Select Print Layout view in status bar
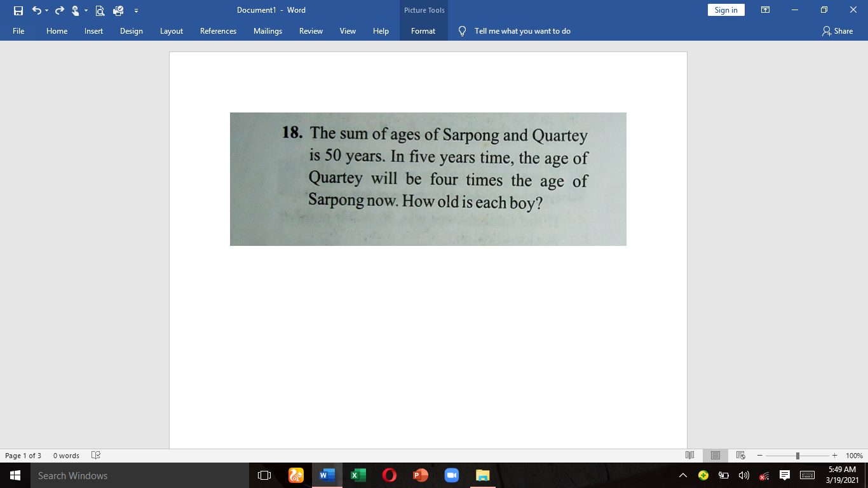This screenshot has height=488, width=868. pyautogui.click(x=715, y=455)
